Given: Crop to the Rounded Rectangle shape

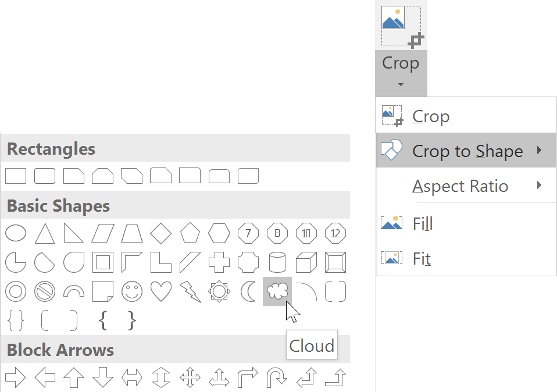Looking at the screenshot, I should (x=44, y=175).
